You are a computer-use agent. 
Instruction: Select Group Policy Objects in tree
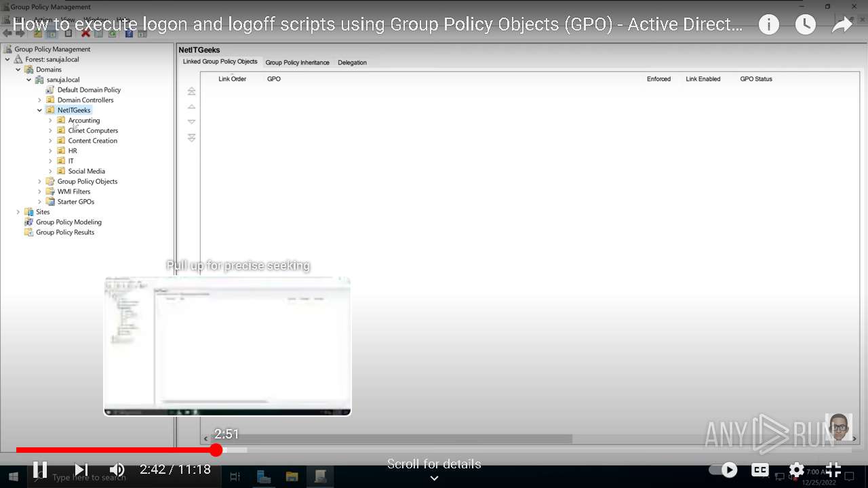tap(87, 182)
